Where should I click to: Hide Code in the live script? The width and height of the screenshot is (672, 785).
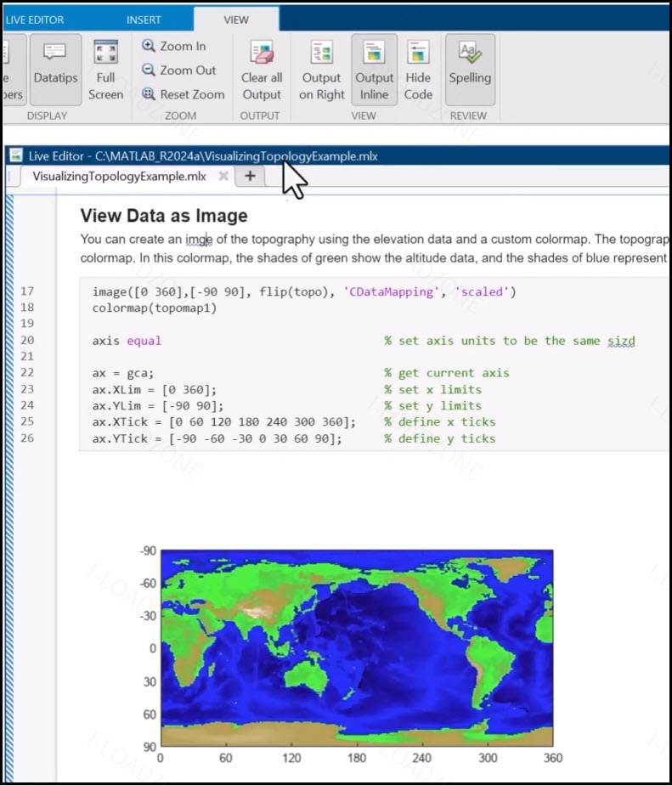click(418, 70)
